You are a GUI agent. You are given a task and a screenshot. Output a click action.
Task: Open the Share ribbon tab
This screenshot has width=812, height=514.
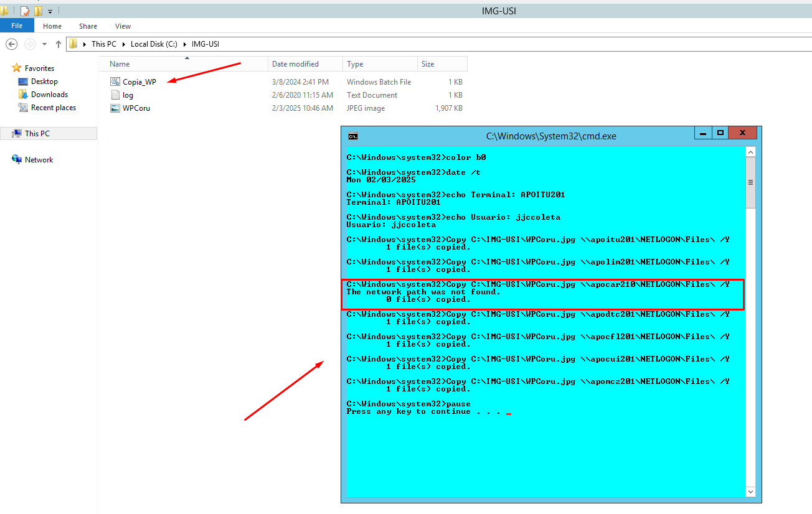88,26
